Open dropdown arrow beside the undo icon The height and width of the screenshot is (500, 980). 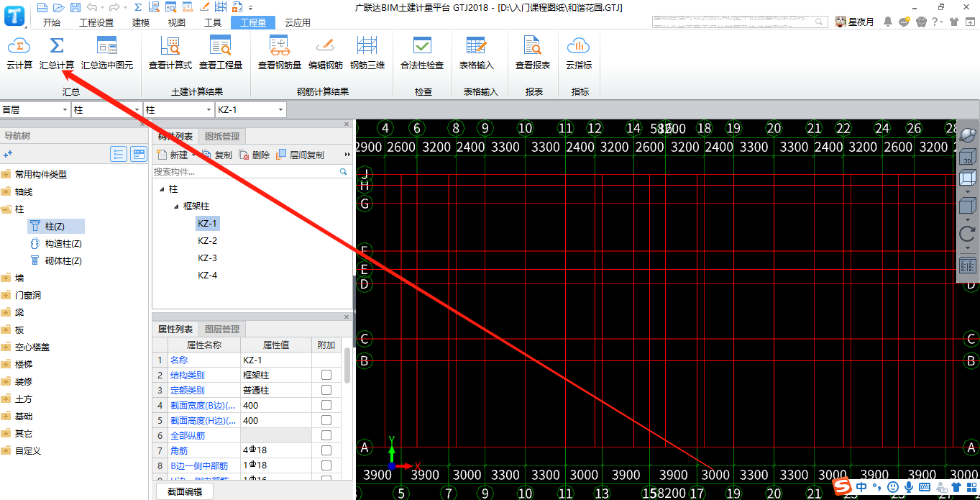pyautogui.click(x=101, y=7)
